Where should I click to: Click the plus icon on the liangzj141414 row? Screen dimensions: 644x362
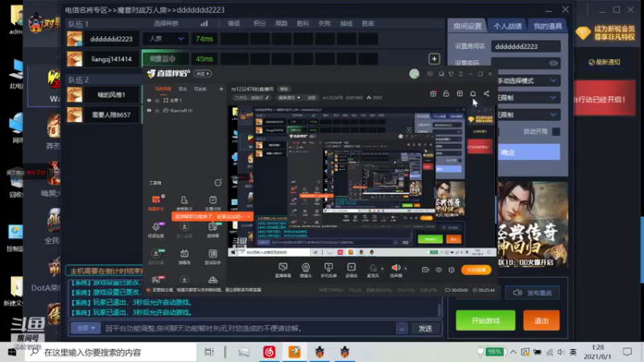point(434,59)
